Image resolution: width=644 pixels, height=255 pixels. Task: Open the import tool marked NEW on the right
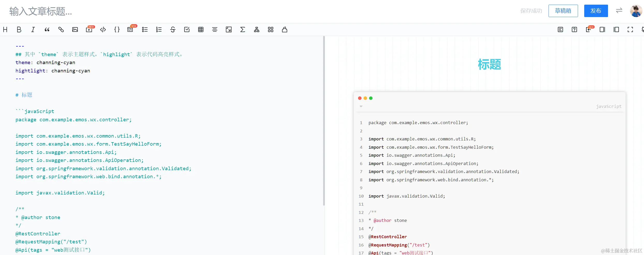pos(589,29)
